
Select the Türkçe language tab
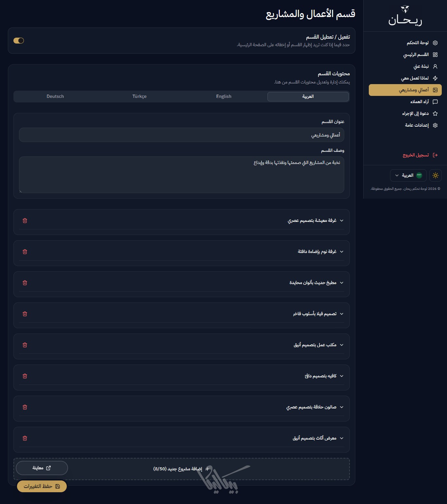[139, 97]
